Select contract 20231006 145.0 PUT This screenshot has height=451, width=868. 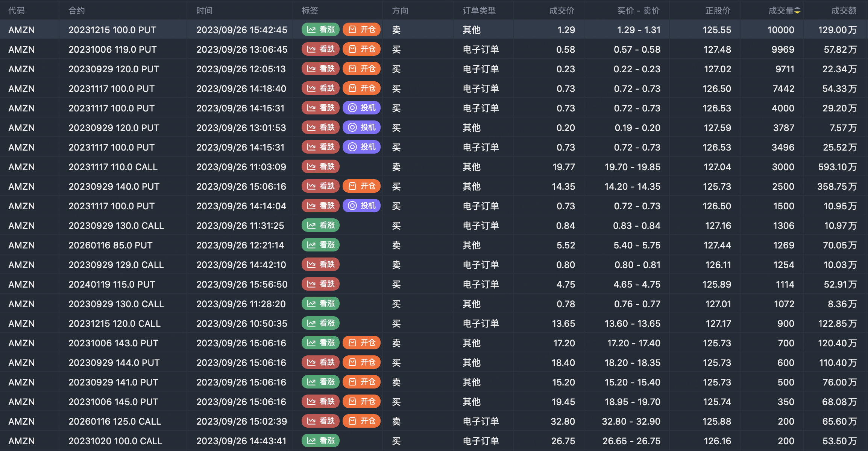[x=113, y=402]
